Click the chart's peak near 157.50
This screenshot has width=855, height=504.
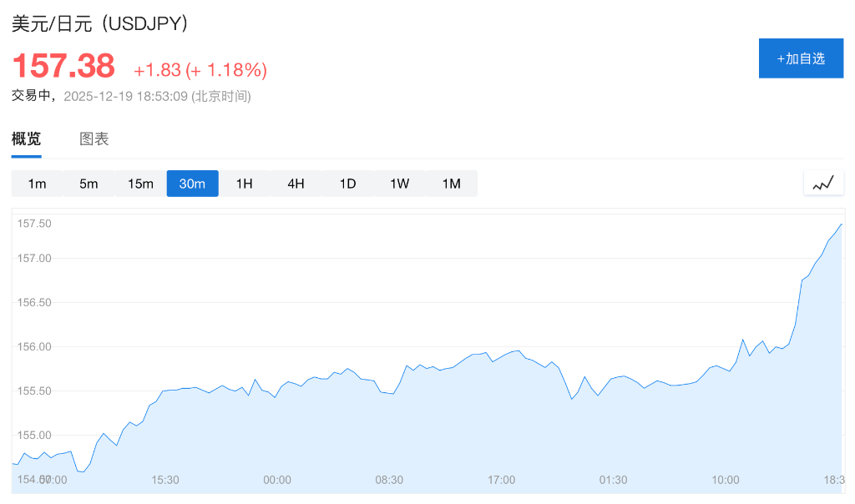point(841,224)
